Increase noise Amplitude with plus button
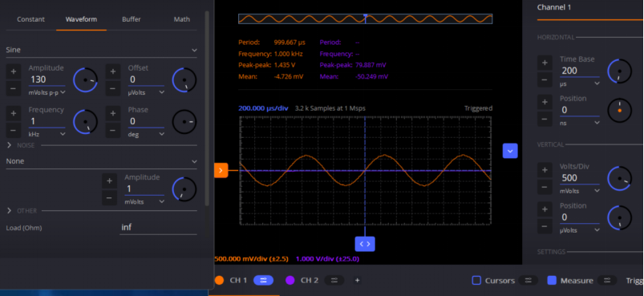 click(109, 181)
